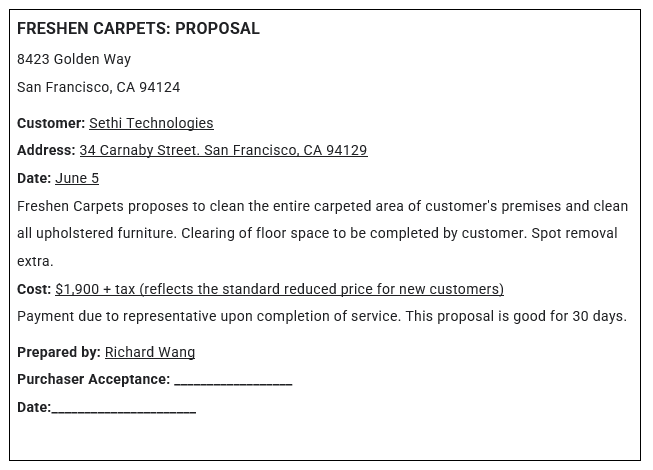
Task: Click the underlined $1,900 + tax cost
Action: tap(279, 289)
